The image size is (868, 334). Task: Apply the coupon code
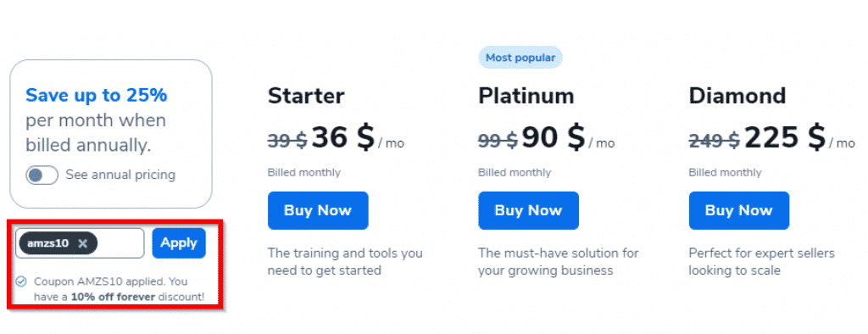click(x=179, y=243)
